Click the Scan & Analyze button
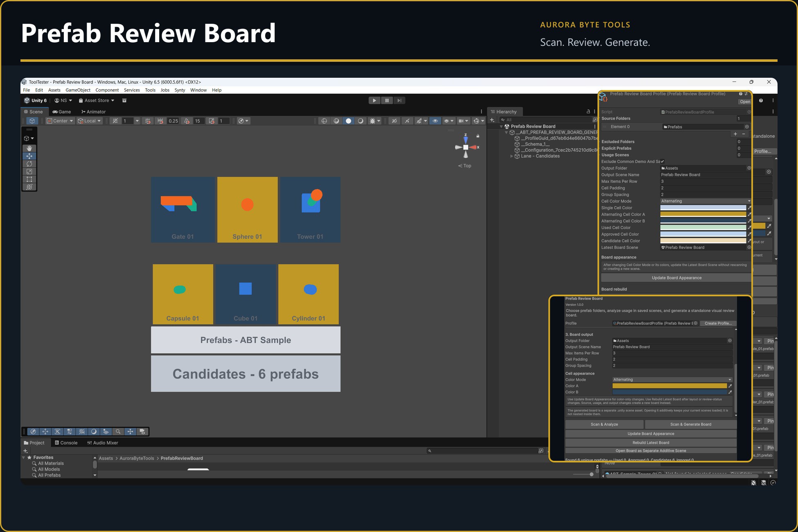The image size is (798, 532). click(604, 424)
